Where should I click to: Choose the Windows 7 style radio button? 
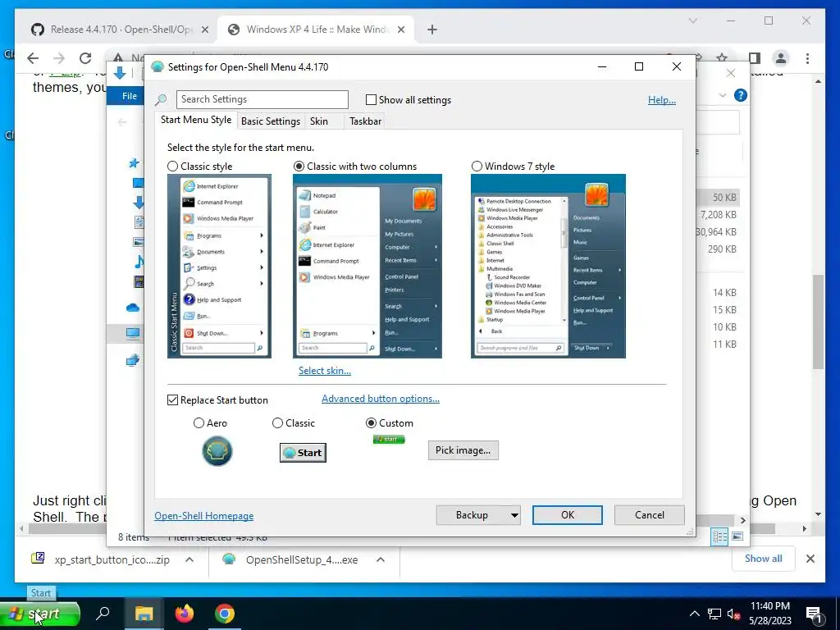coord(477,167)
